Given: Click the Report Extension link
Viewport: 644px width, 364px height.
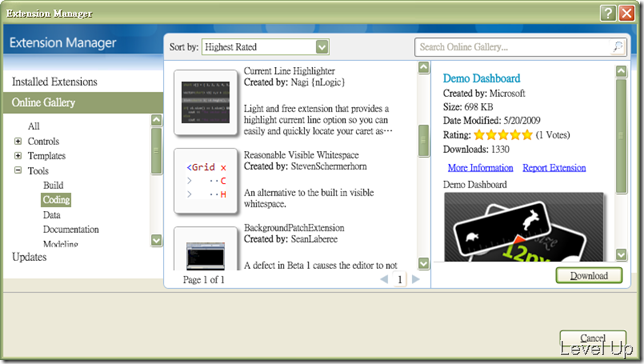Looking at the screenshot, I should pos(554,168).
